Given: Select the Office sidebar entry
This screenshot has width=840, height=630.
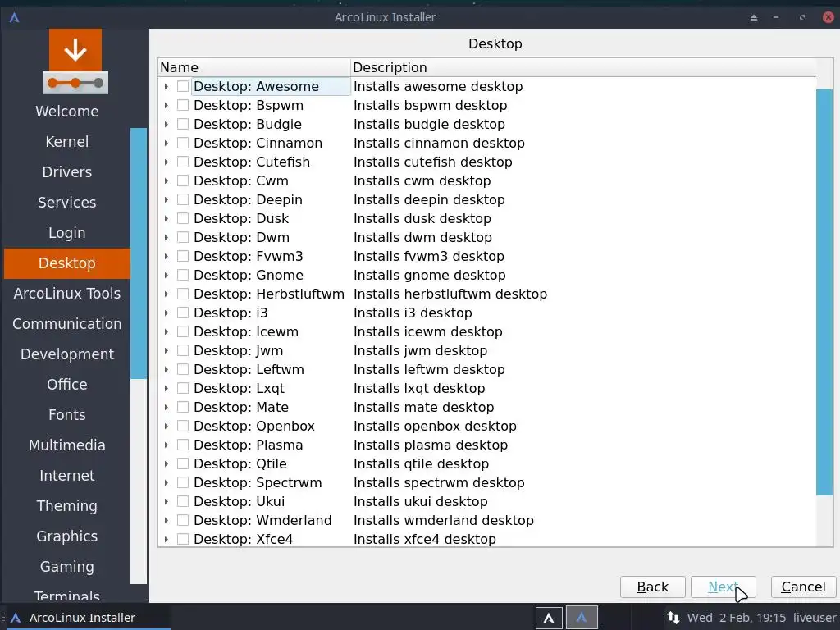Looking at the screenshot, I should coord(67,385).
